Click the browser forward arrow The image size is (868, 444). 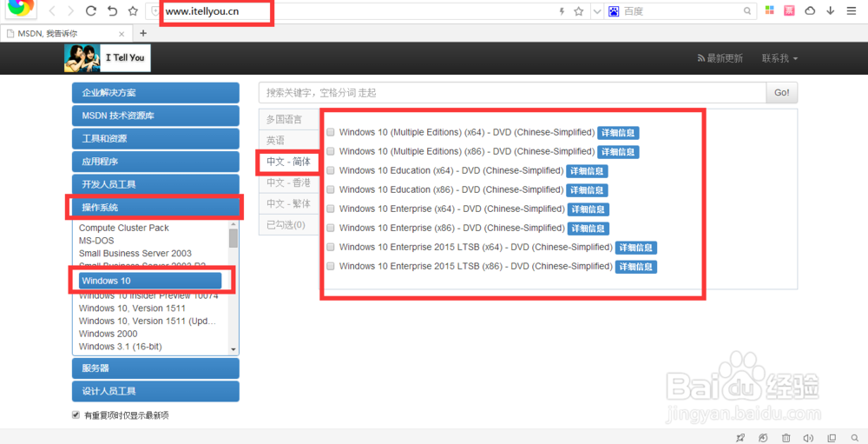pyautogui.click(x=70, y=11)
